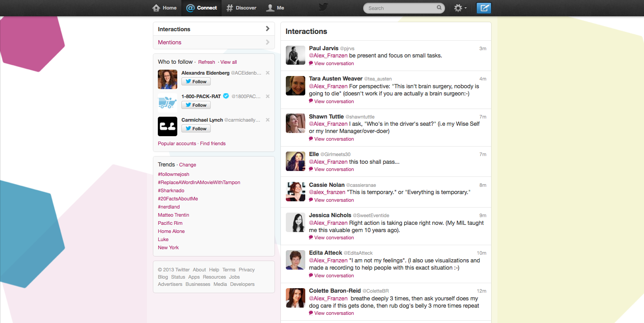Follow Carmichael Lynch
Image resolution: width=644 pixels, height=323 pixels.
pyautogui.click(x=196, y=128)
